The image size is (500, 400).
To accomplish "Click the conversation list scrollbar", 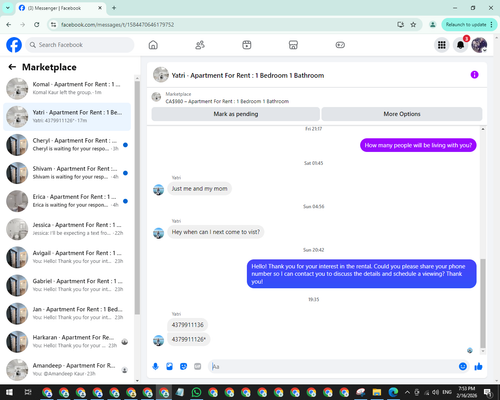I will click(137, 197).
